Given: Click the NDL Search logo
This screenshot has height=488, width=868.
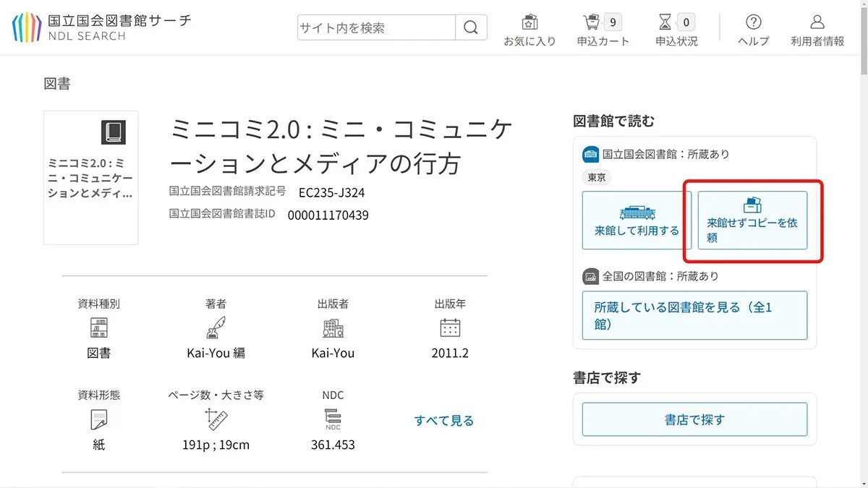Looking at the screenshot, I should pyautogui.click(x=101, y=27).
